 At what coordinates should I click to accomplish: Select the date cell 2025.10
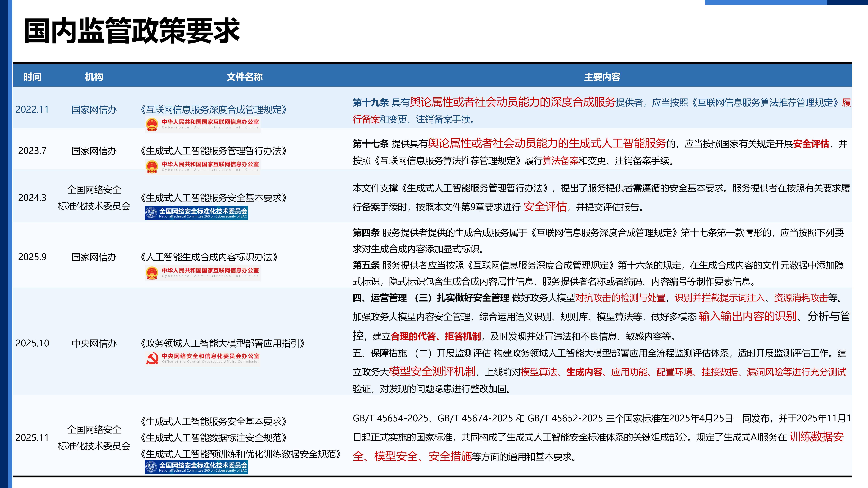(32, 343)
